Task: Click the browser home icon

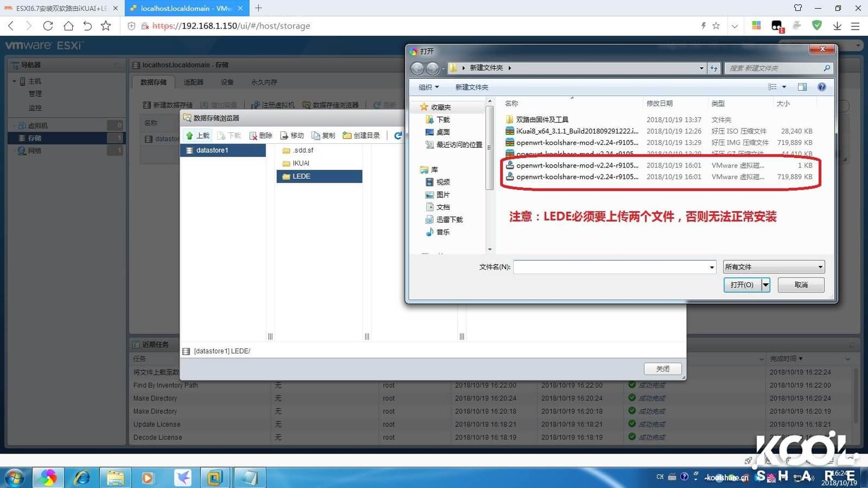Action: pyautogui.click(x=68, y=26)
